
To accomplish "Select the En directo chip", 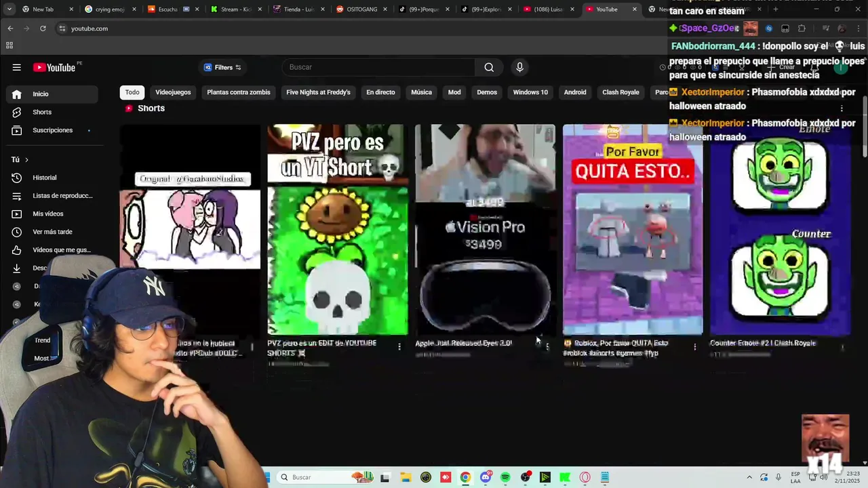I will click(x=380, y=92).
